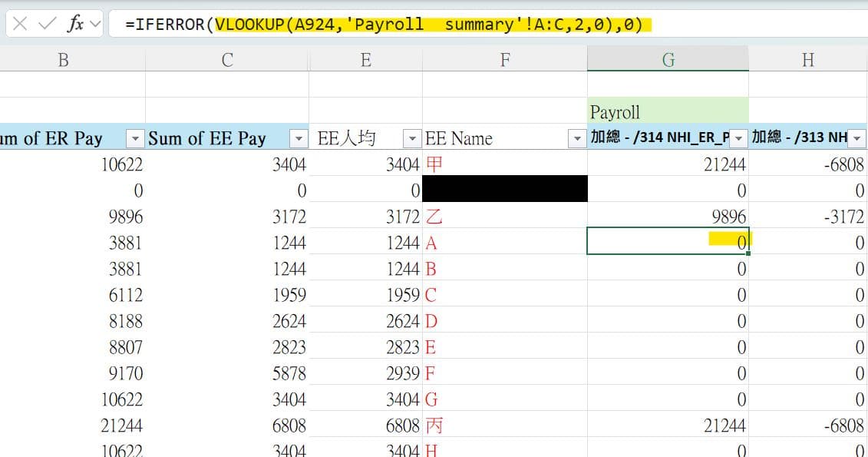This screenshot has height=457, width=868.
Task: Select the highlighted 0 cell in row A
Action: point(668,241)
